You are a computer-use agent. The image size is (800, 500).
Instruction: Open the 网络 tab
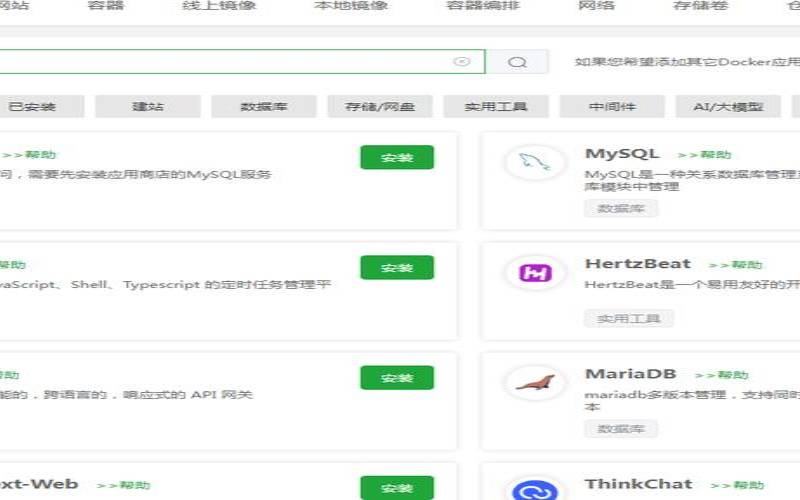[596, 6]
